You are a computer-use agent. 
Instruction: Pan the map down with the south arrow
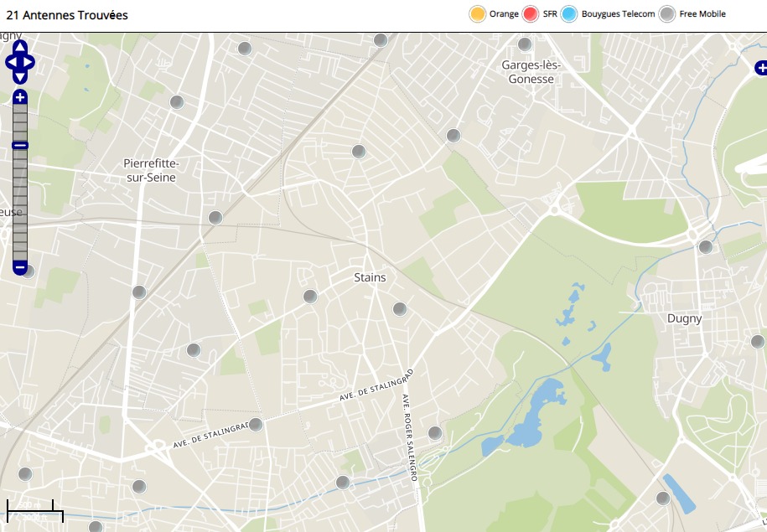click(20, 77)
